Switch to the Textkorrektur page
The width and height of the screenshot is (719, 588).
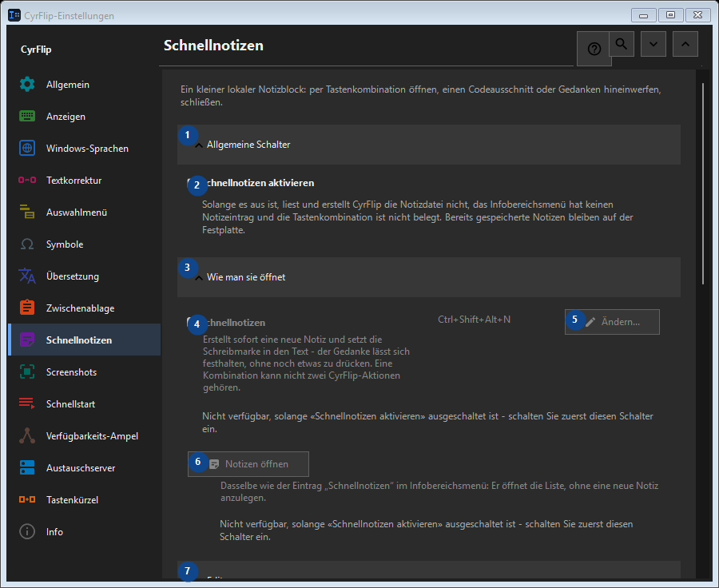click(x=85, y=181)
